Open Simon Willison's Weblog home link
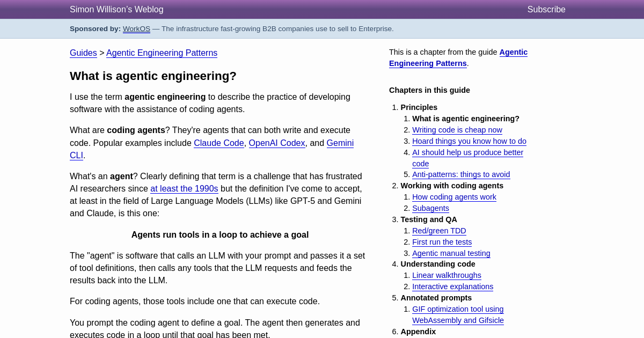Screen dimensions: 644x338 [x=116, y=10]
